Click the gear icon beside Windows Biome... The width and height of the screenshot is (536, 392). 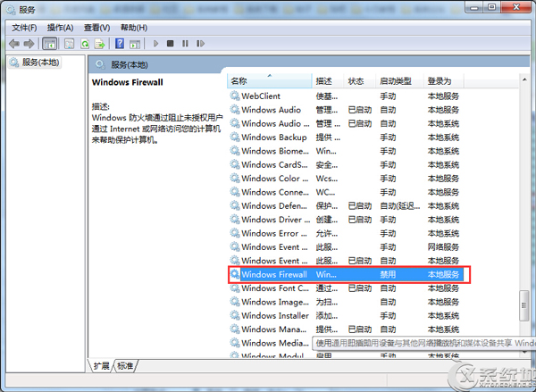pyautogui.click(x=234, y=151)
